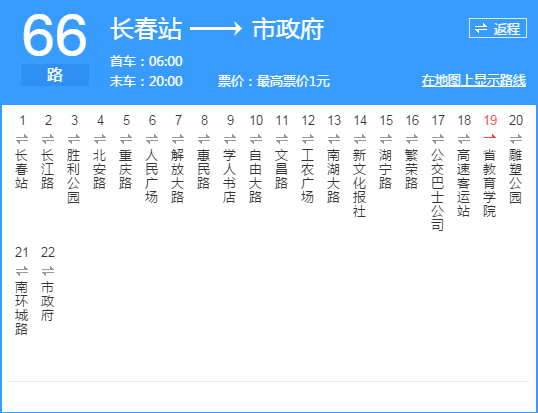
Task: Click the red arrow icon under stop 19
Action: coord(490,137)
